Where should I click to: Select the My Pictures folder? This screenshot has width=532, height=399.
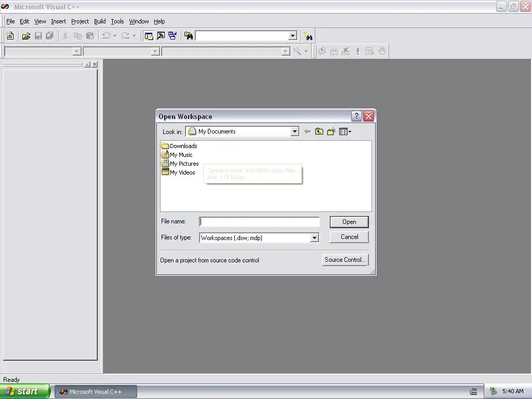180,164
